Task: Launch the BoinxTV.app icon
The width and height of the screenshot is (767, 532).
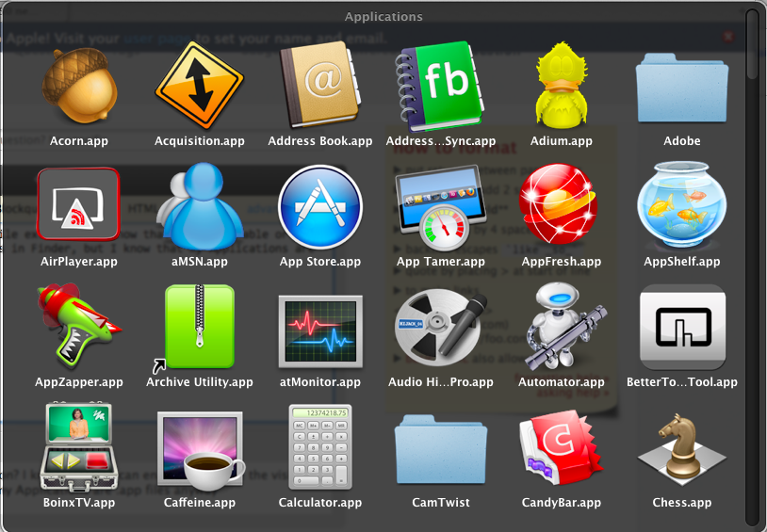Action: click(x=79, y=447)
